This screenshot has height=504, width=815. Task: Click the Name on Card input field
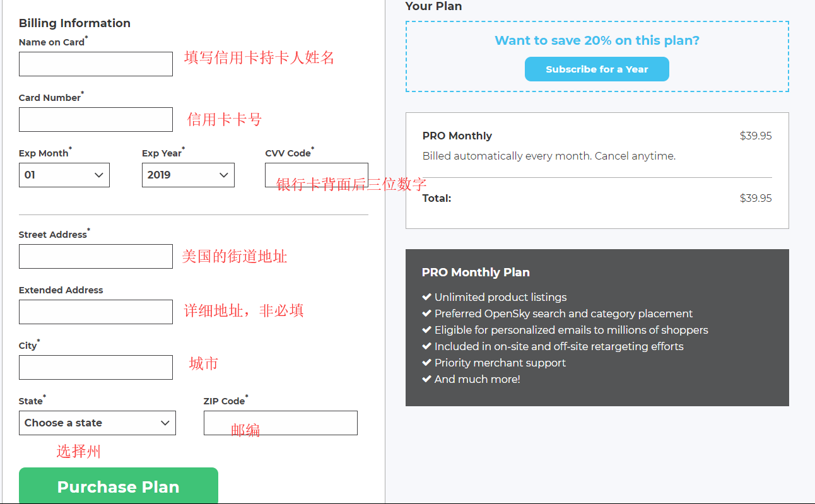[x=95, y=64]
